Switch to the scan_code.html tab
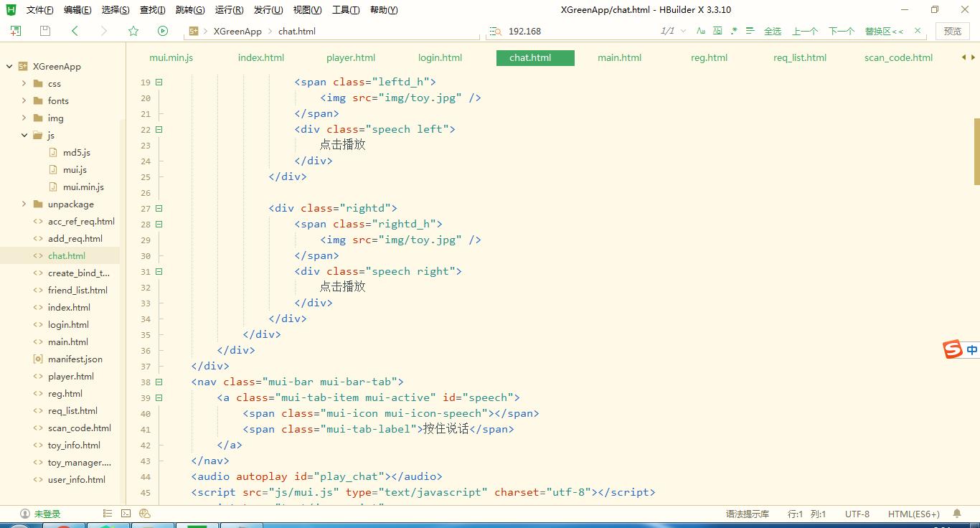The height and width of the screenshot is (528, 980). point(898,57)
